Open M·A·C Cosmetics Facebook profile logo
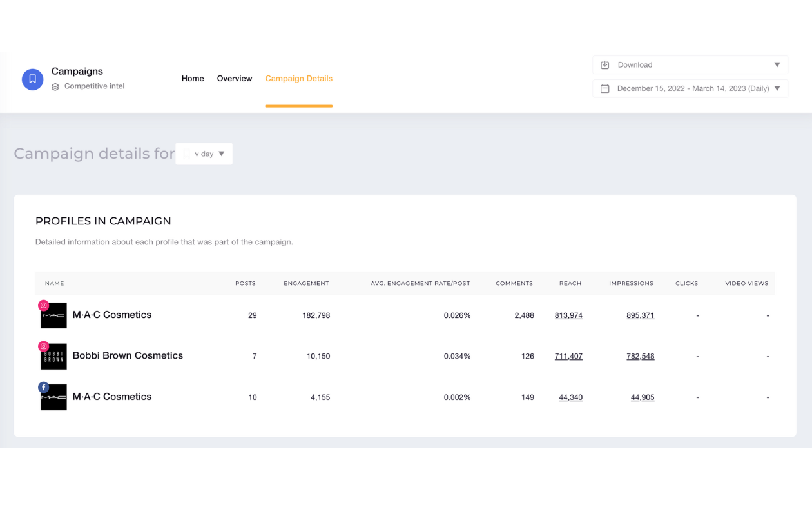Screen dimensions: 812x516 pyautogui.click(x=54, y=397)
